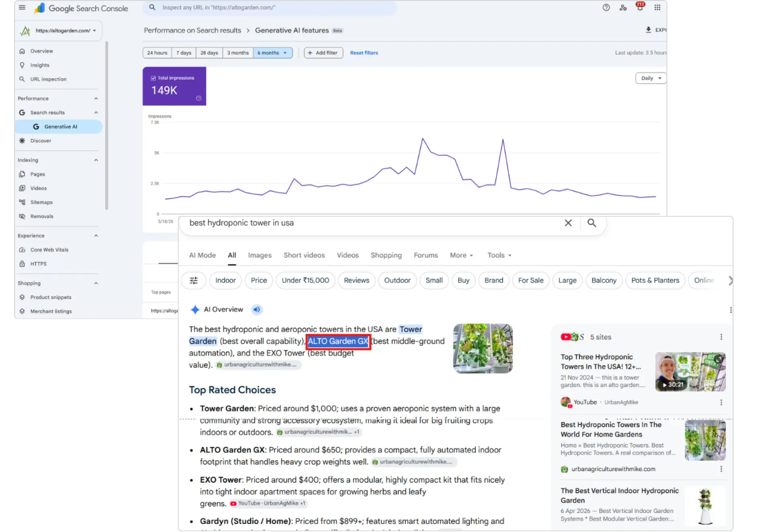Select the 28 days range
Image resolution: width=759 pixels, height=532 pixels.
coord(209,53)
